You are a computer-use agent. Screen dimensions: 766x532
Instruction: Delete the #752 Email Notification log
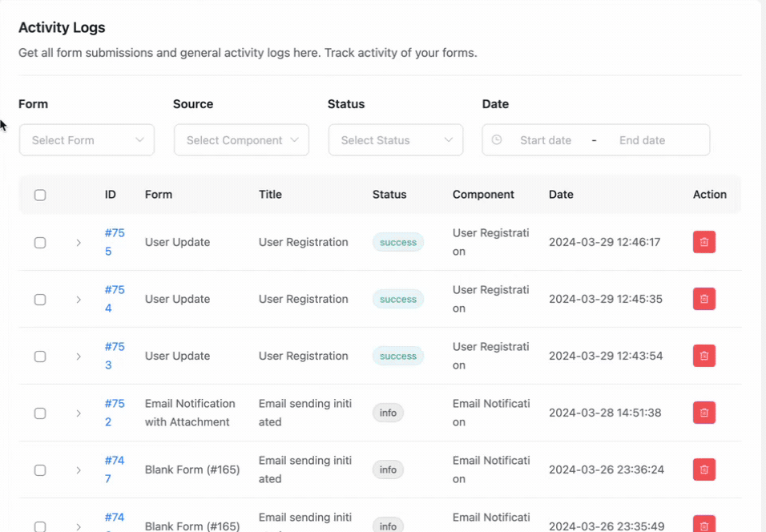704,413
